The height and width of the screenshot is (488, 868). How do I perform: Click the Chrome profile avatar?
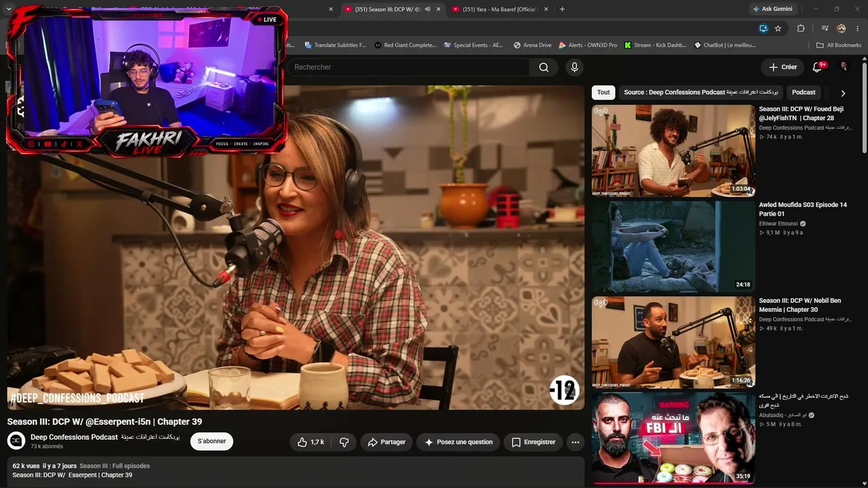[842, 28]
